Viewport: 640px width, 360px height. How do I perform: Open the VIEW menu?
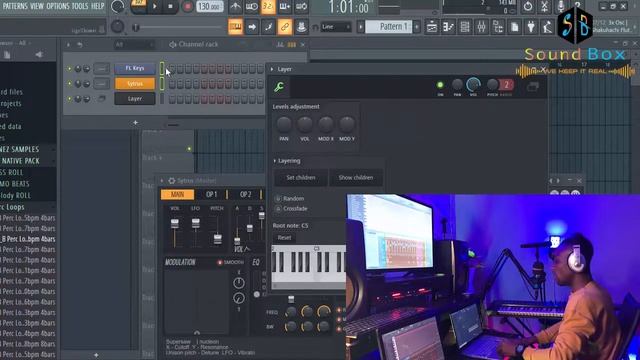tap(37, 6)
